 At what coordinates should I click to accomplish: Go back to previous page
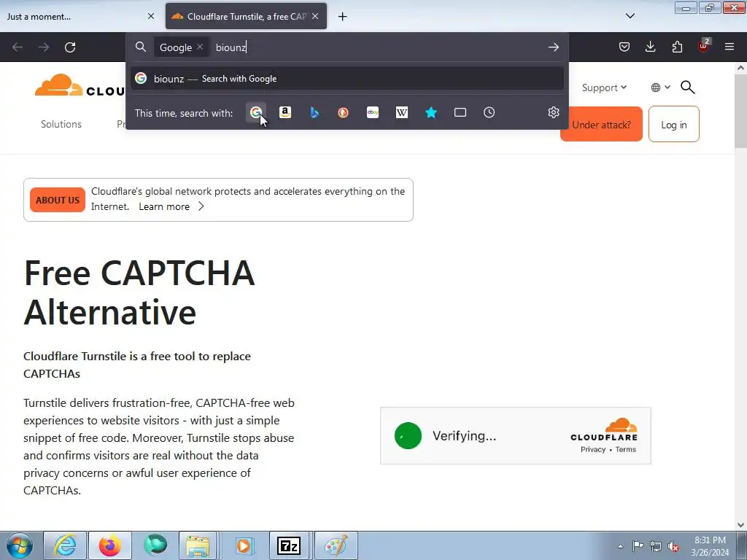[18, 47]
